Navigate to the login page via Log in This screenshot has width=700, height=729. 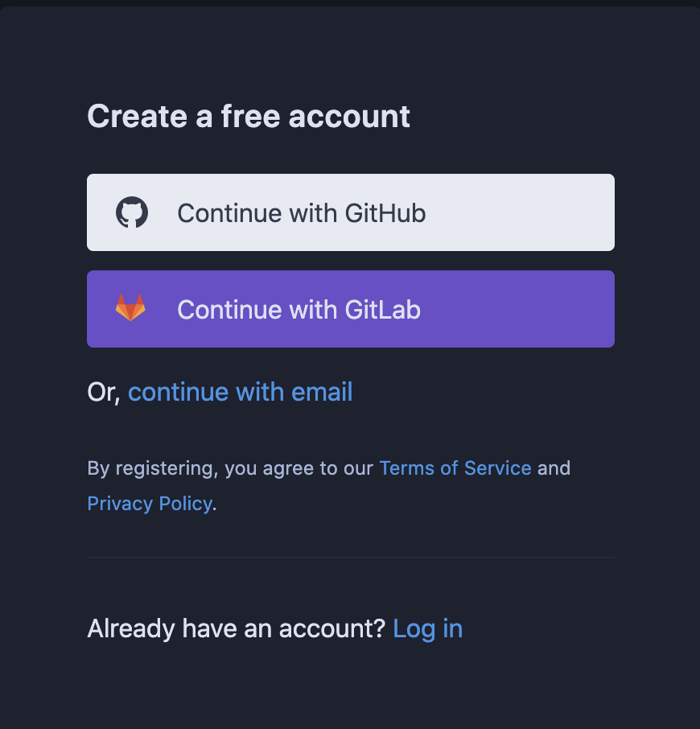(428, 628)
